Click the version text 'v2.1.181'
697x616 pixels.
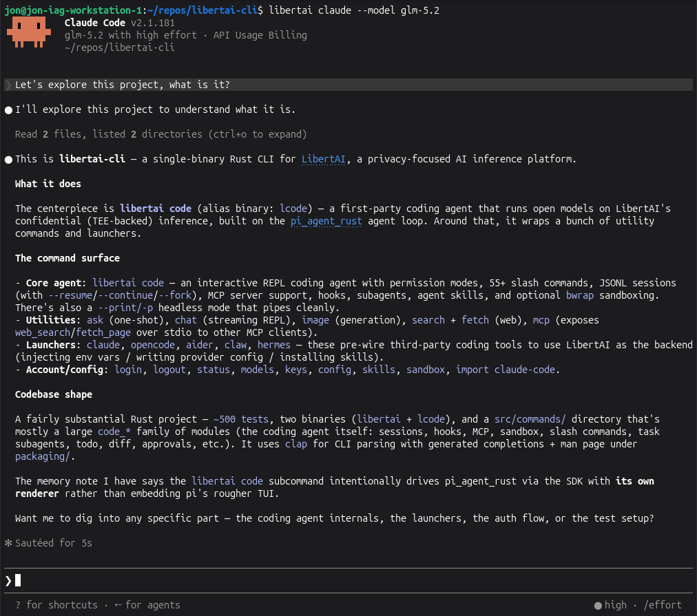point(152,23)
